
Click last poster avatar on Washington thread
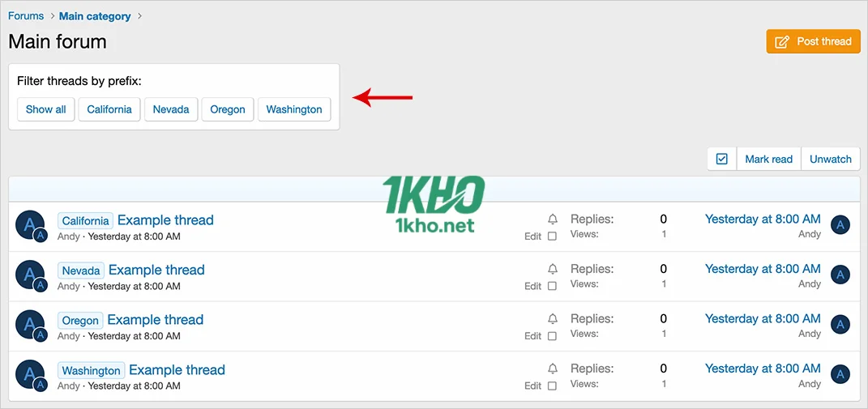840,374
